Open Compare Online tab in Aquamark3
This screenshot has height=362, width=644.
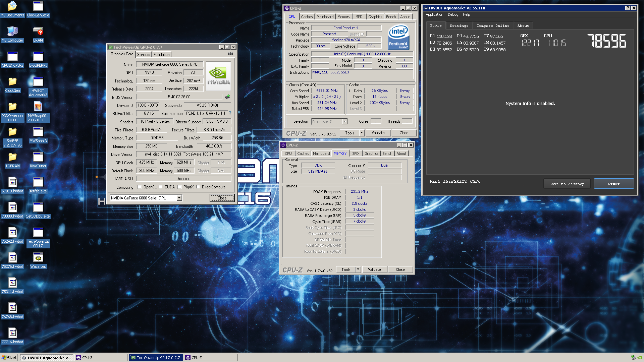click(493, 25)
